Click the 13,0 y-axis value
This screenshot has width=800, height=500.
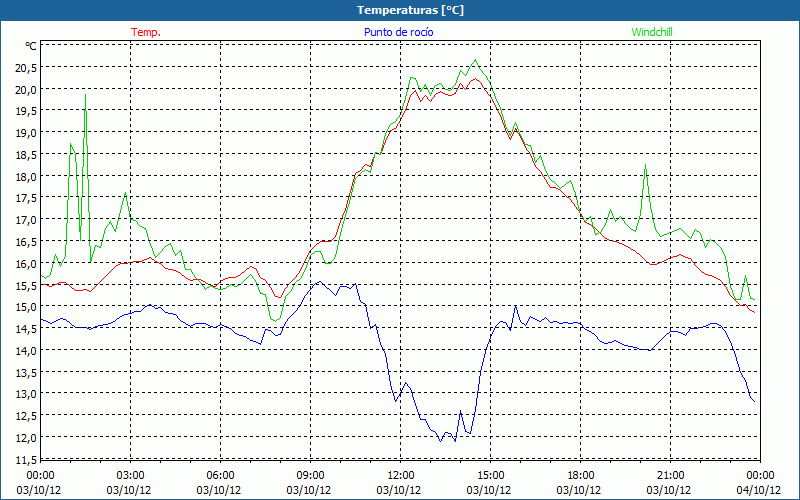(26, 394)
